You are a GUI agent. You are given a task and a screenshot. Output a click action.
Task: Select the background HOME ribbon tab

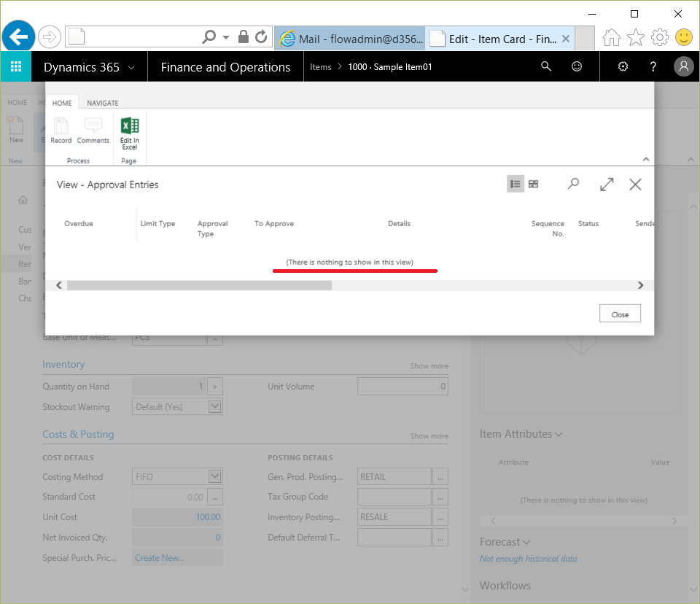(17, 103)
